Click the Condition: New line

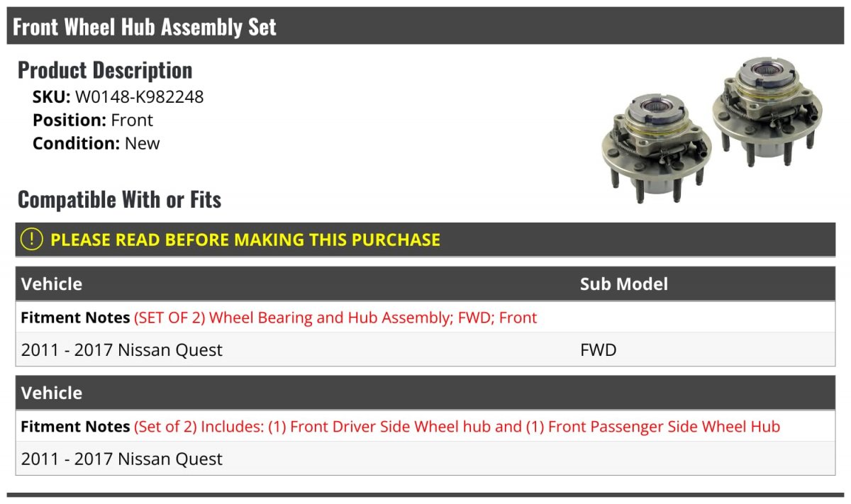pyautogui.click(x=96, y=143)
